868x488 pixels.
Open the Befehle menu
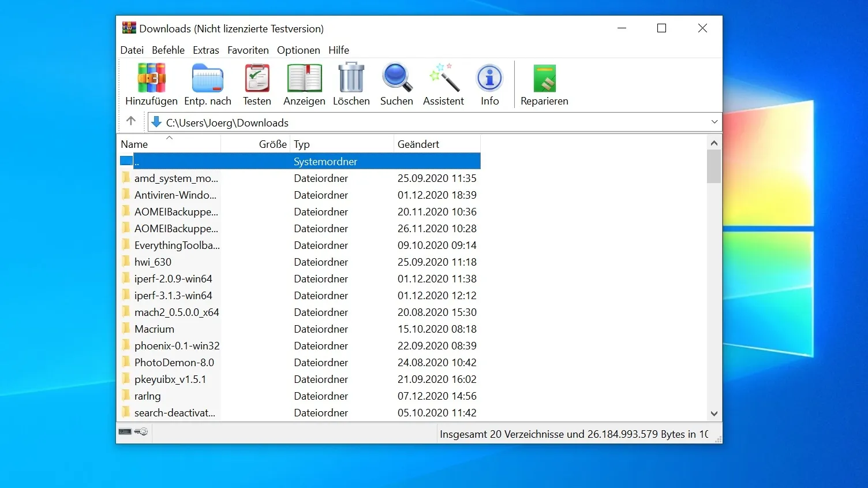tap(168, 50)
